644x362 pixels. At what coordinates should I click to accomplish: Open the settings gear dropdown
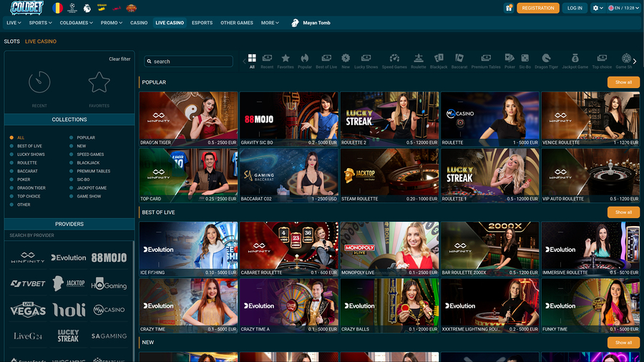click(x=597, y=8)
